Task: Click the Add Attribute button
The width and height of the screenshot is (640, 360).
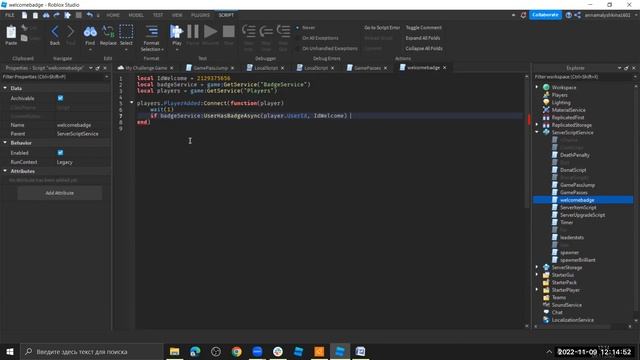Action: [x=60, y=193]
